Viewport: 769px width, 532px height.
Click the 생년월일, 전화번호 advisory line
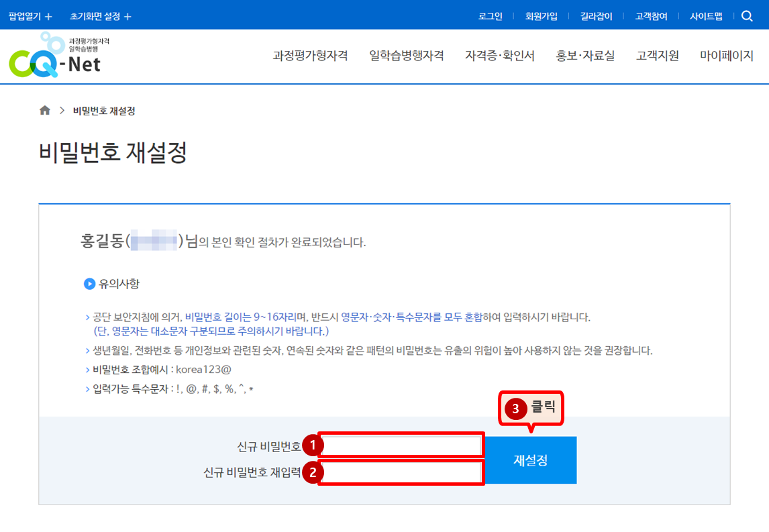tap(369, 351)
